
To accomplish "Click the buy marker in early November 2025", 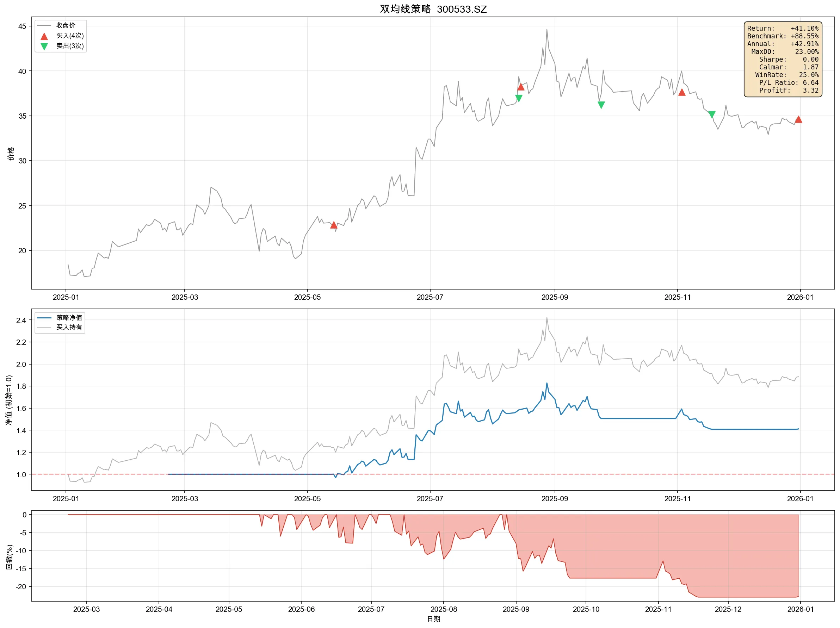I will [x=682, y=92].
